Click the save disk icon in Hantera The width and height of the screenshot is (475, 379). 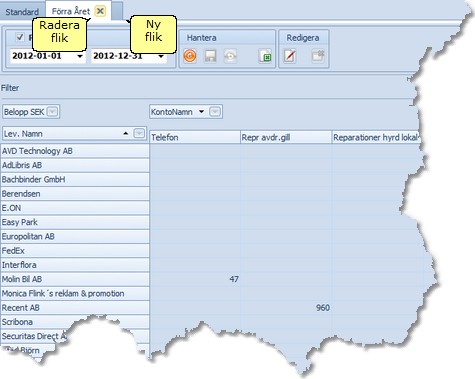coord(210,56)
